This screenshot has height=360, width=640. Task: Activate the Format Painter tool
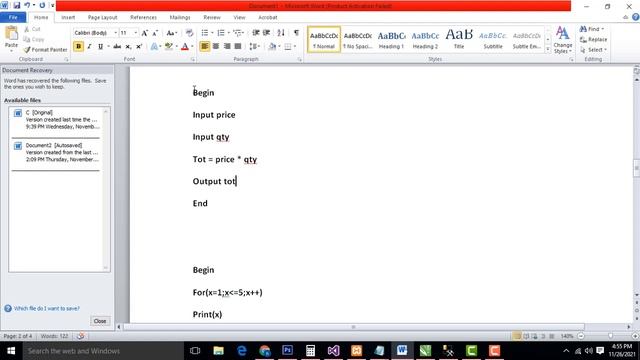point(45,49)
